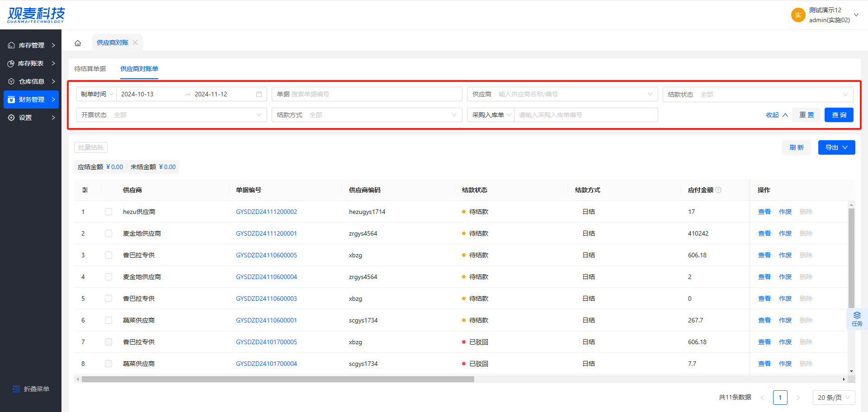The image size is (868, 412).
Task: Open the 任务 floating panel icon
Action: tap(857, 319)
